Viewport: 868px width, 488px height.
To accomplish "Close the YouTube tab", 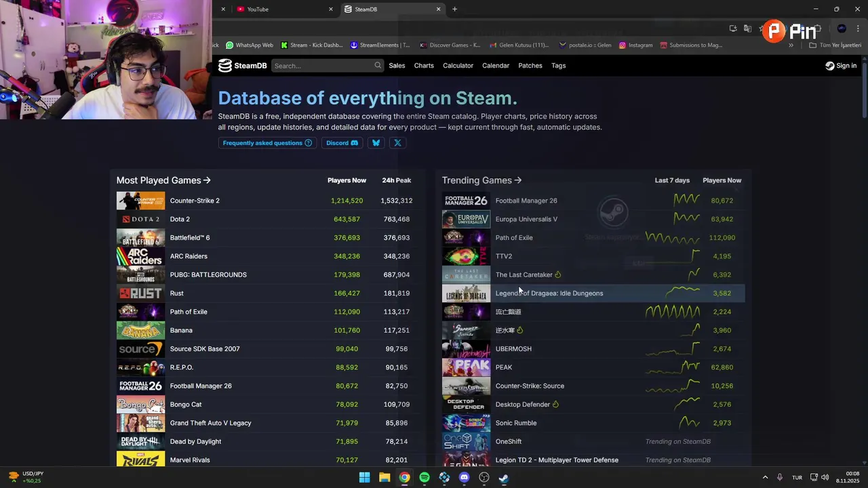I will point(331,9).
